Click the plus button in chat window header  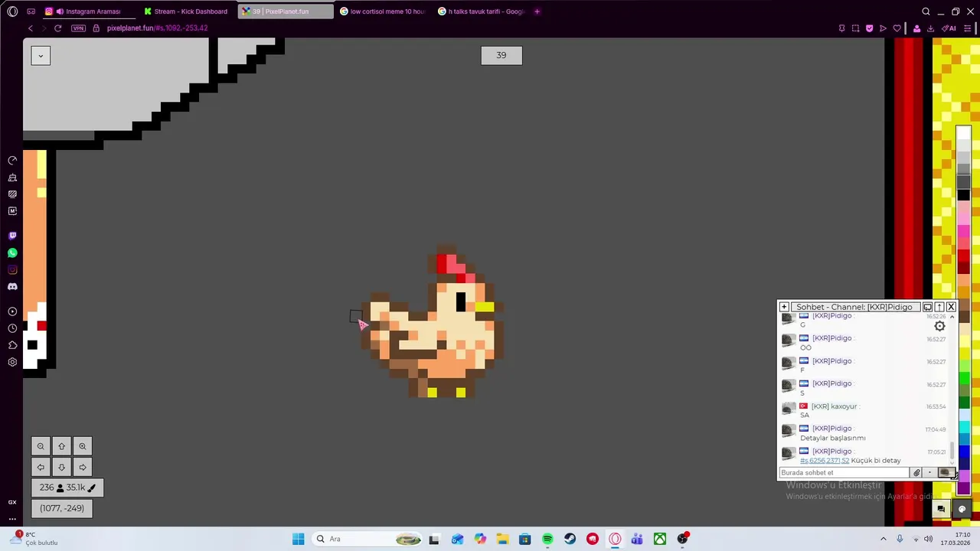click(x=784, y=307)
